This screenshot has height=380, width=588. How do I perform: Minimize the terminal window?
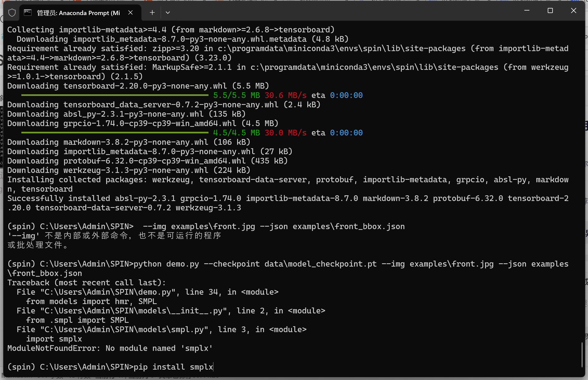527,11
